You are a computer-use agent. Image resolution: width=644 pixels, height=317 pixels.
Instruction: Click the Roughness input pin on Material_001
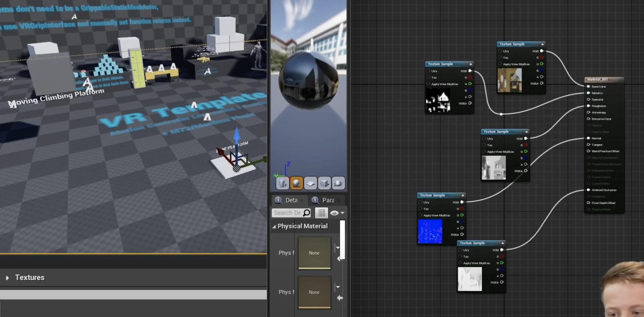pos(589,106)
